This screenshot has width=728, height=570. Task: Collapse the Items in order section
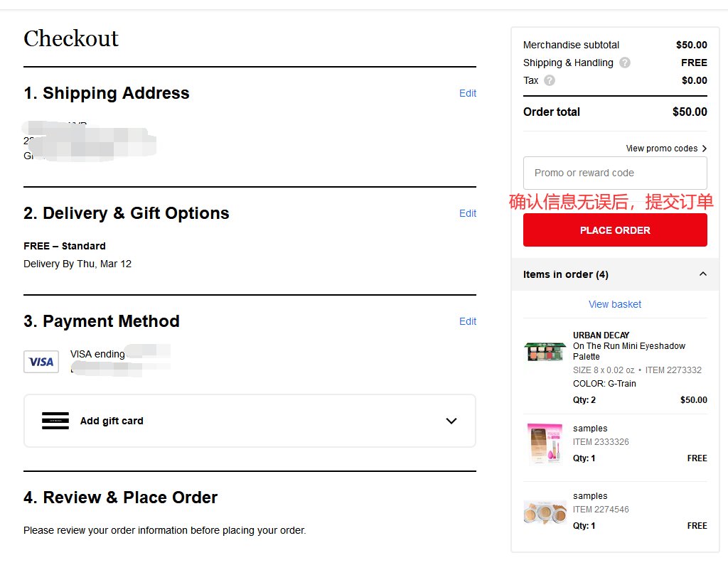(x=703, y=274)
